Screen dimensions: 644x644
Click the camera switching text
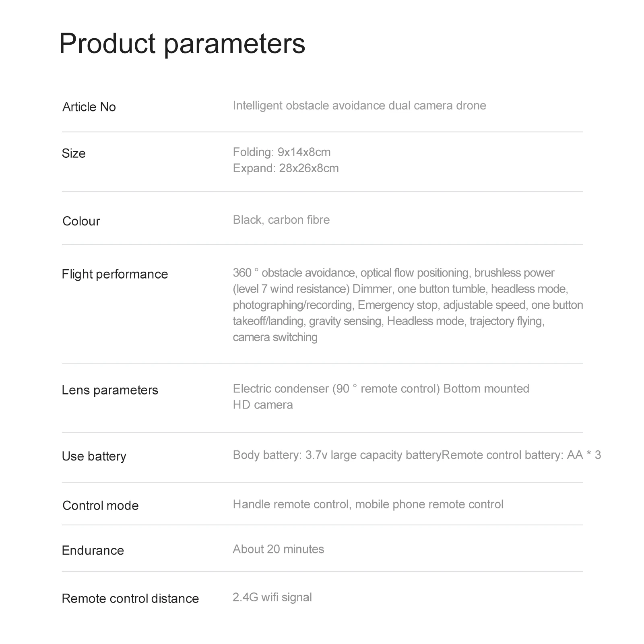[275, 337]
